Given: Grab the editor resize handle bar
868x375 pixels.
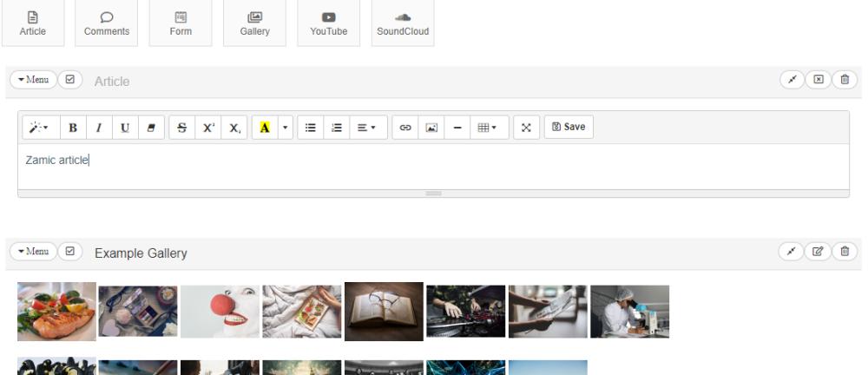Looking at the screenshot, I should coord(433,194).
